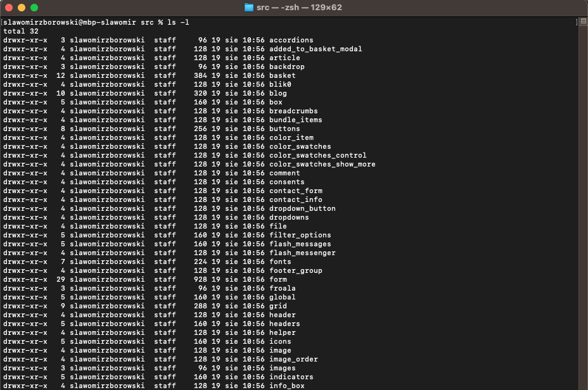The image size is (588, 390).
Task: Click on 'image_order' in the listing
Action: pos(293,359)
